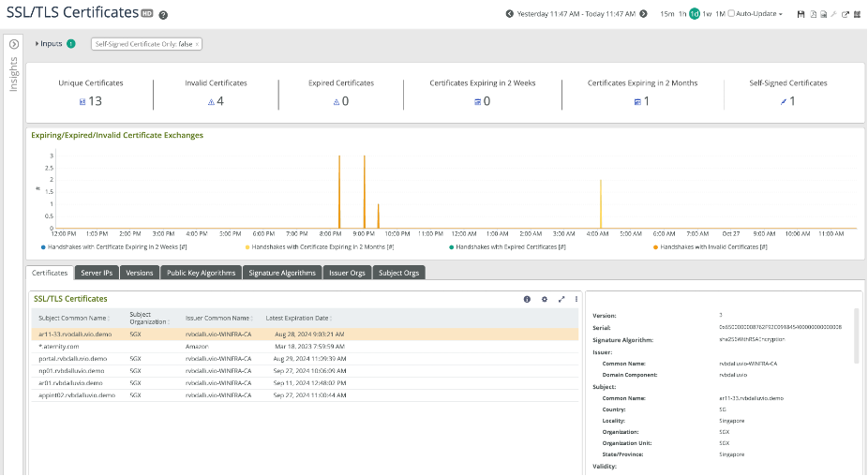The width and height of the screenshot is (868, 476).
Task: Expand the SSL/TLS Certificates table fullscreen
Action: [561, 299]
